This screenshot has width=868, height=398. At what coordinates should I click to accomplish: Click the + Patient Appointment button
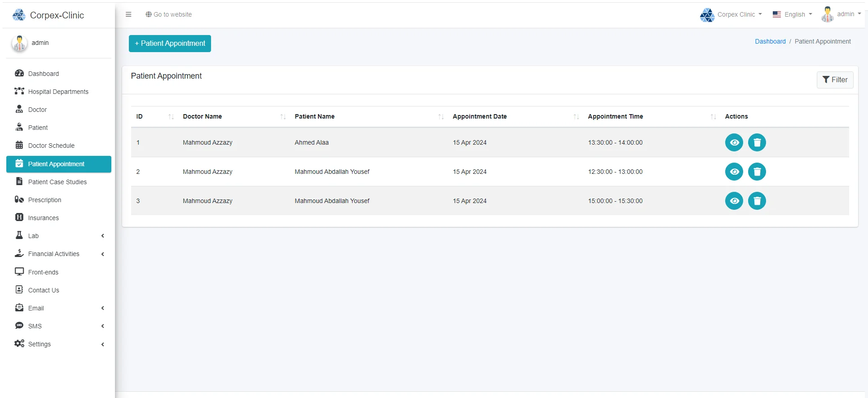click(170, 44)
